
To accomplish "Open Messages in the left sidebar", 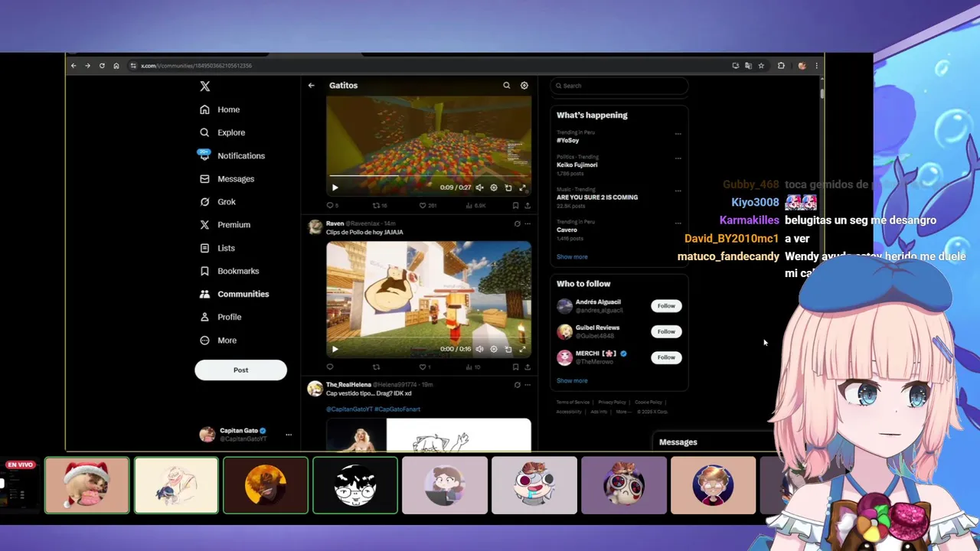I will tap(227, 178).
